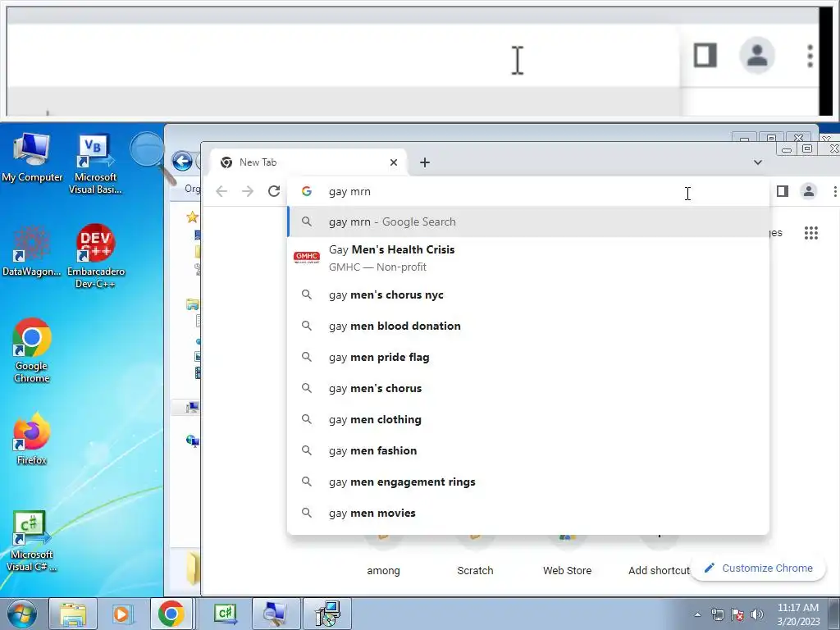Viewport: 840px width, 630px height.
Task: Open a new tab with plus button
Action: (x=425, y=162)
